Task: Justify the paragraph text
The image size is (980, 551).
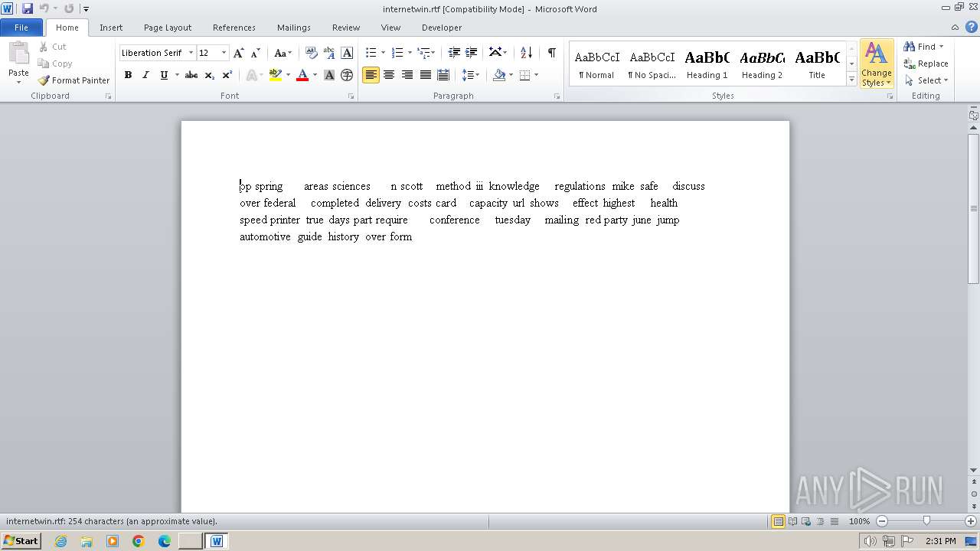Action: [x=425, y=75]
